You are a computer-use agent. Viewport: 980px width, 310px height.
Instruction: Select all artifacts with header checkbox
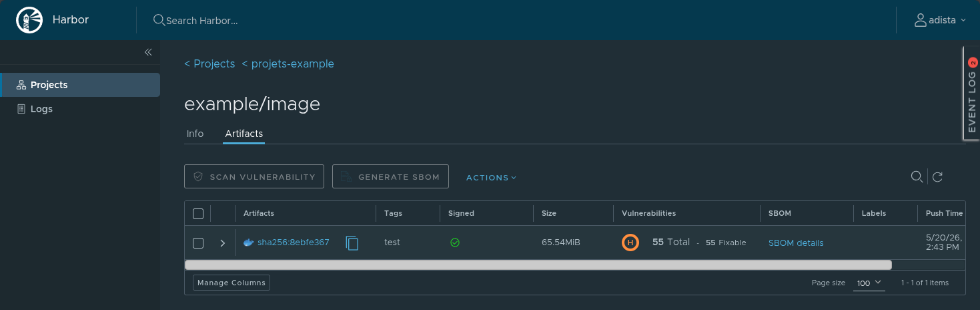197,214
